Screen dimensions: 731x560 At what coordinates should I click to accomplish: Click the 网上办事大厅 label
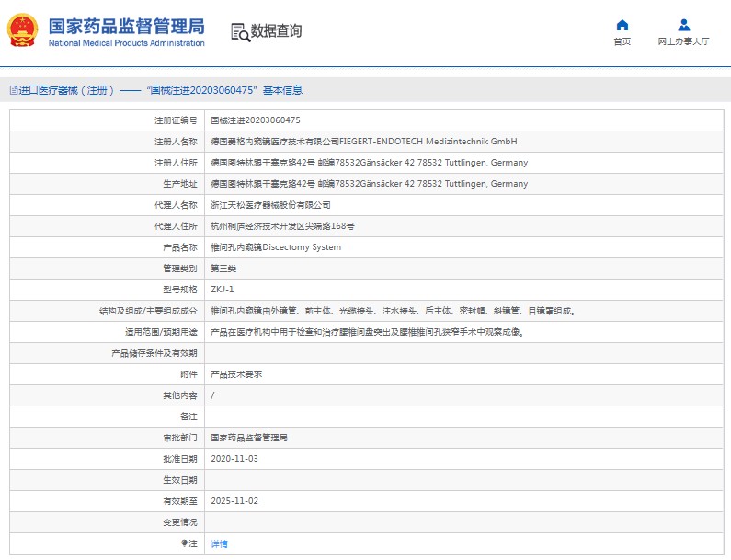[x=683, y=41]
